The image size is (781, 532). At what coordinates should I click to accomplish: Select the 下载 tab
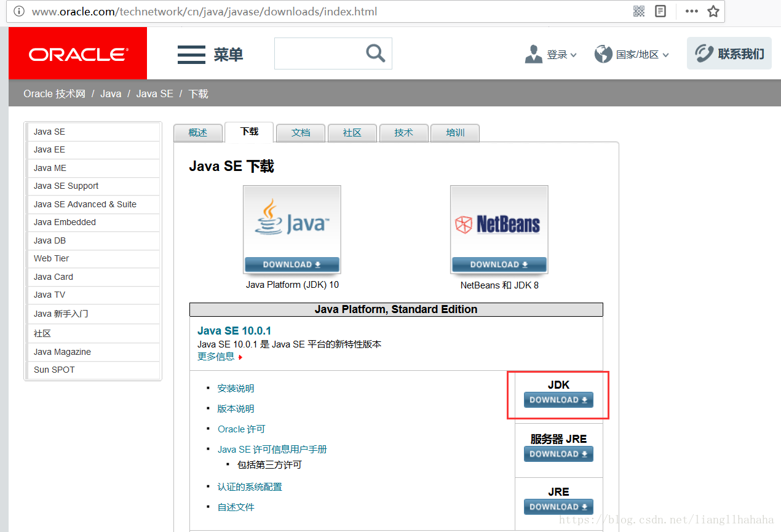click(249, 132)
